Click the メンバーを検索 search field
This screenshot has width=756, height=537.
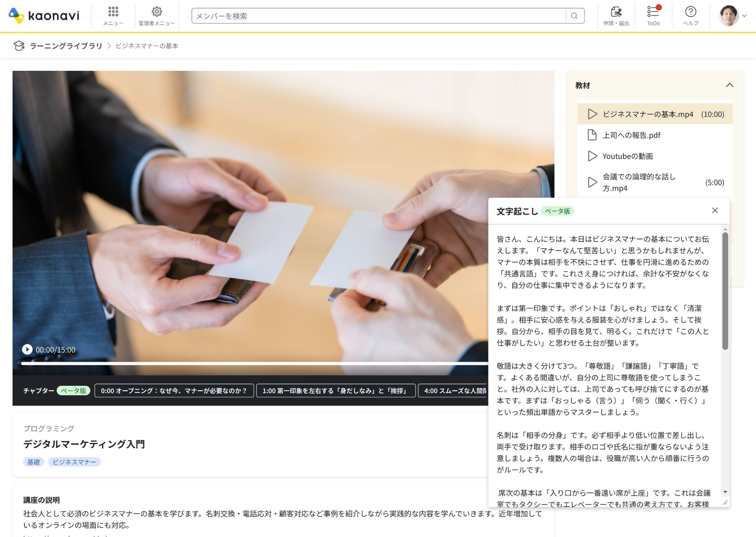[378, 16]
